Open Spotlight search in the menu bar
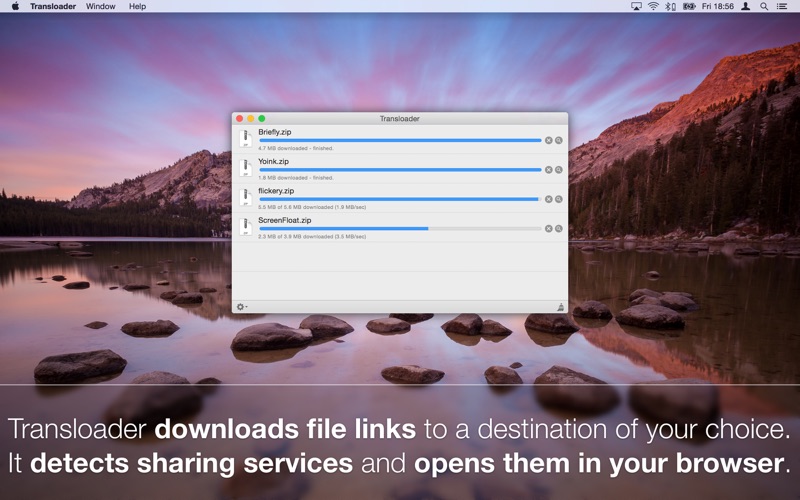The width and height of the screenshot is (800, 500). click(764, 6)
